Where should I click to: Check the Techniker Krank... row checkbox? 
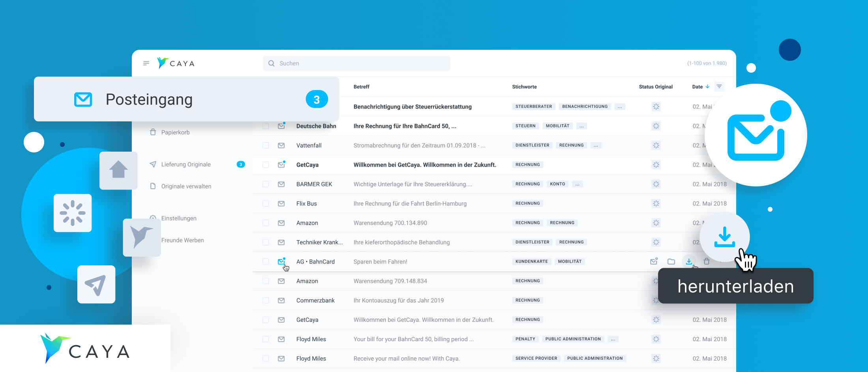point(266,242)
